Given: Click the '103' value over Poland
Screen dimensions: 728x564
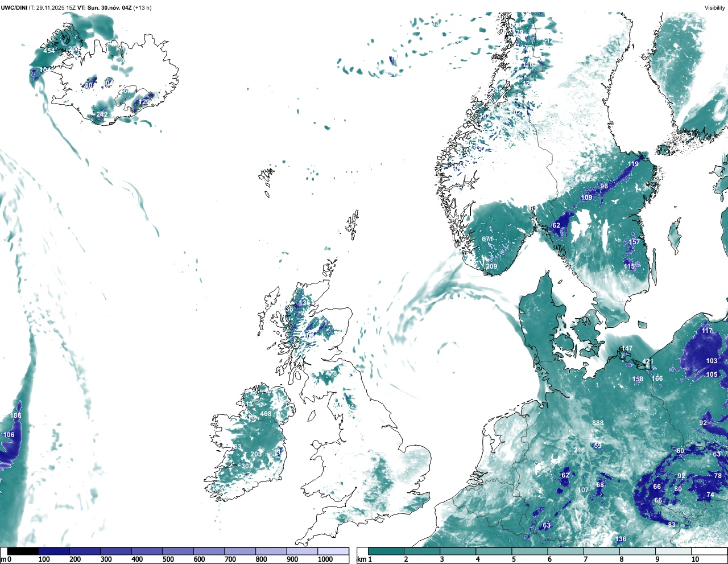Looking at the screenshot, I should [x=712, y=361].
